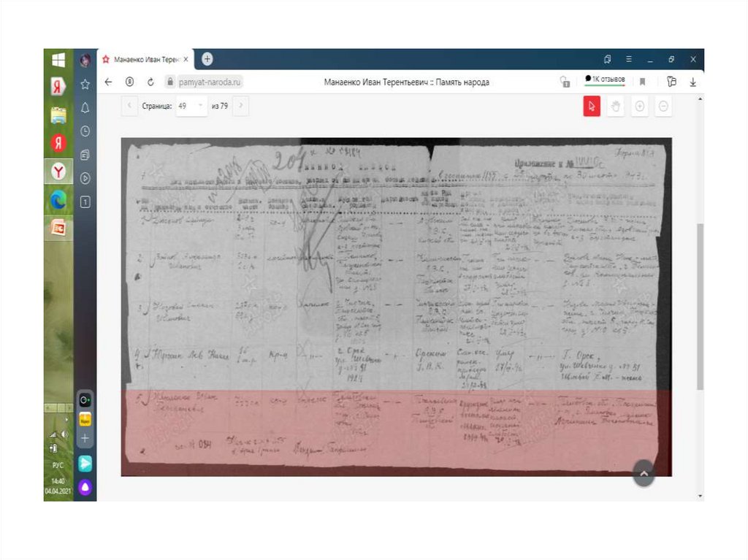Open a new browser tab
The image size is (748, 560).
pos(207,59)
